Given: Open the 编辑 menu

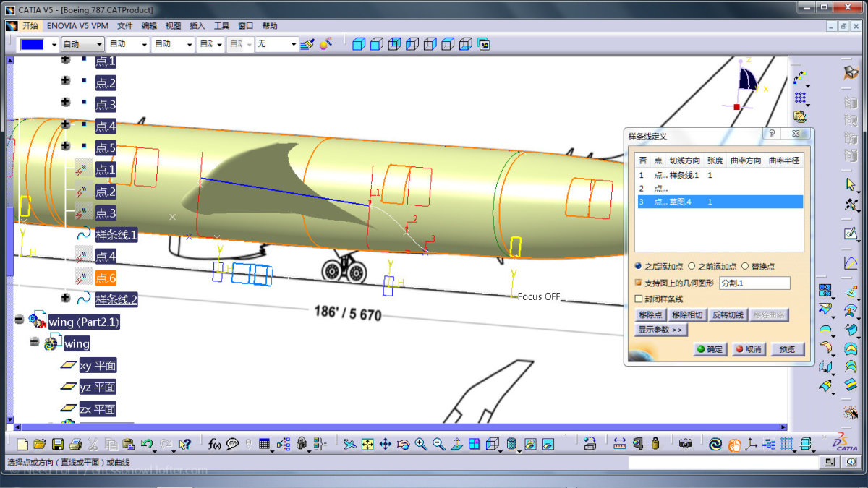Looking at the screenshot, I should (x=149, y=25).
